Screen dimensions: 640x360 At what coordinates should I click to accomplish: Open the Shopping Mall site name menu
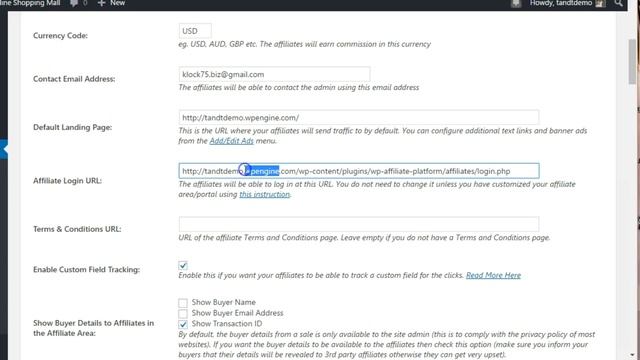click(x=30, y=3)
